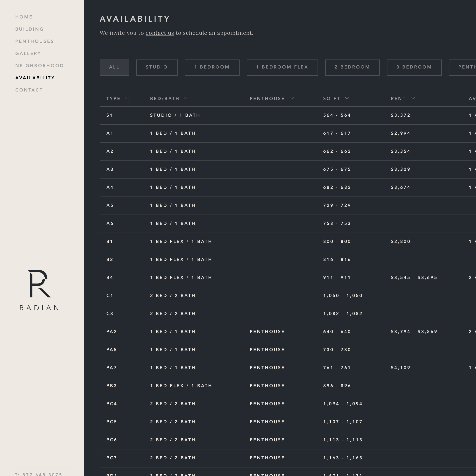The width and height of the screenshot is (476, 476).
Task: Click rent value $2,994
Action: (400, 133)
